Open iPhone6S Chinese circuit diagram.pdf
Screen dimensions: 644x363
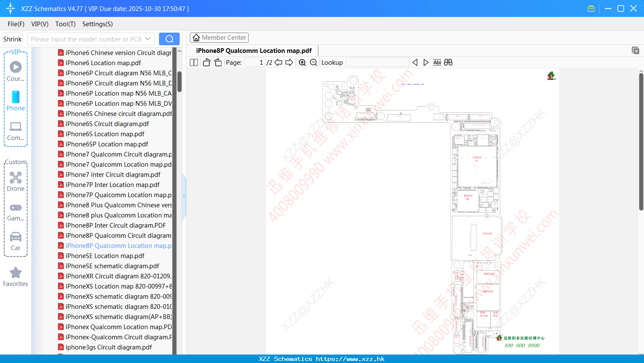118,113
